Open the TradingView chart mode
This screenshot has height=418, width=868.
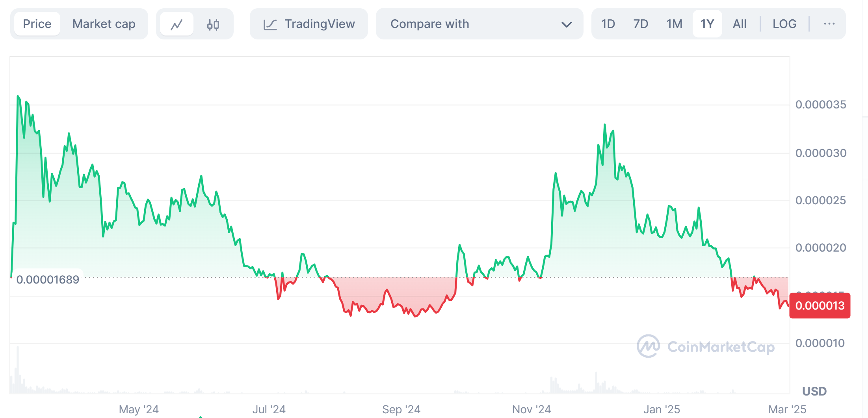320,24
